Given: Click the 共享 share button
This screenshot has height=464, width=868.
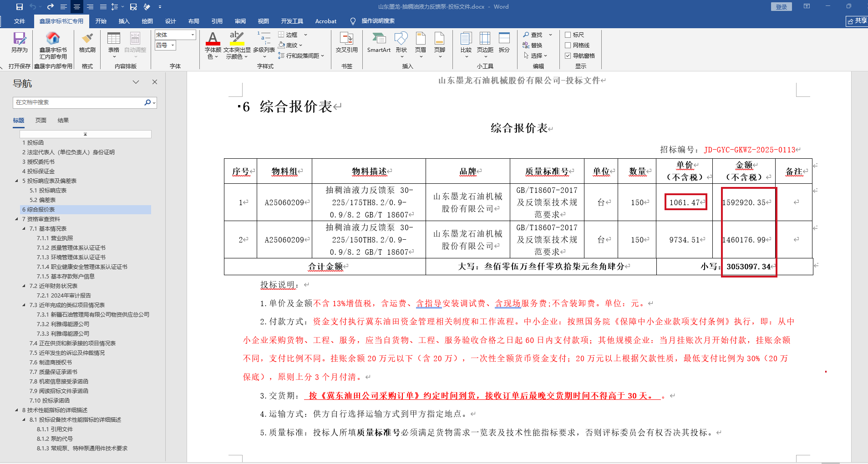Looking at the screenshot, I should [x=857, y=21].
